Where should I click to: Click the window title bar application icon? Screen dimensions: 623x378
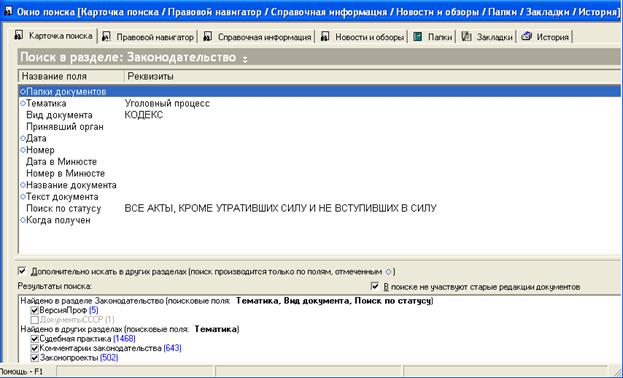(x=8, y=11)
